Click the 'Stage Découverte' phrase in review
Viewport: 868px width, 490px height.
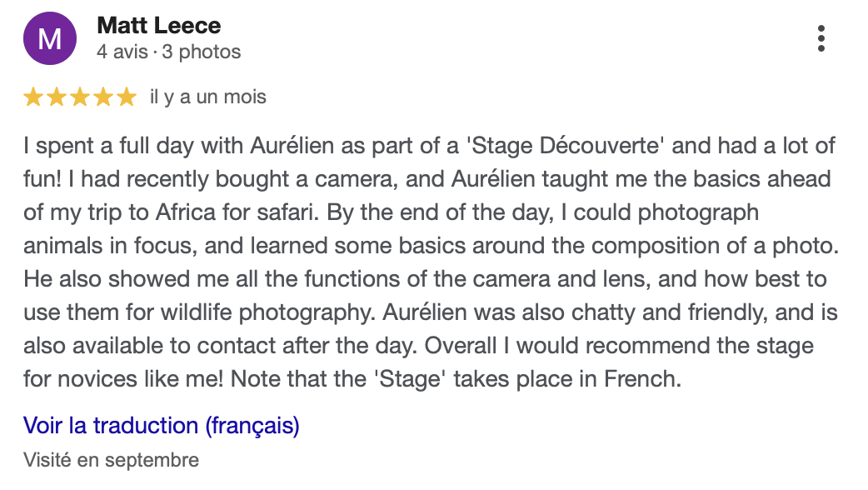tap(567, 147)
